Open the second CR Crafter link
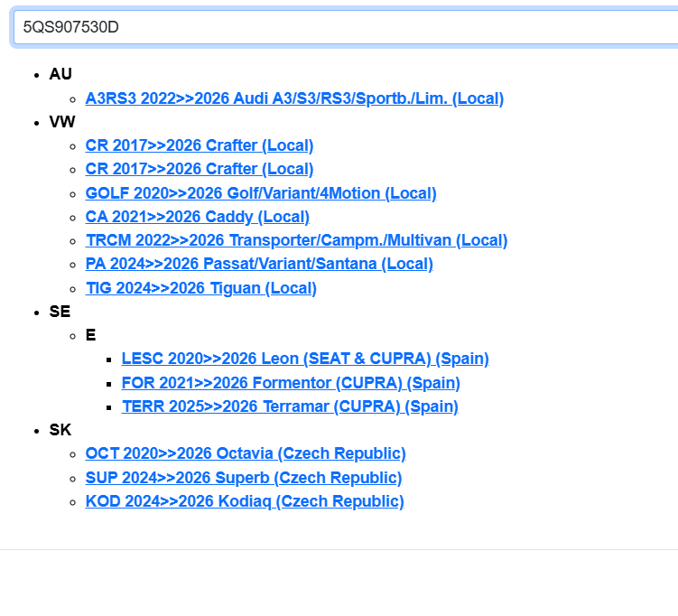The image size is (678, 616). [x=199, y=169]
